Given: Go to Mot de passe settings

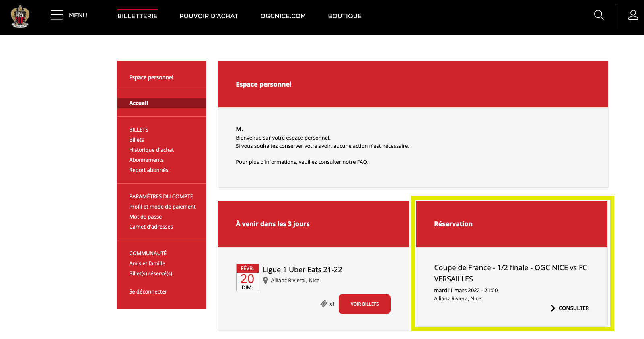Looking at the screenshot, I should 145,217.
